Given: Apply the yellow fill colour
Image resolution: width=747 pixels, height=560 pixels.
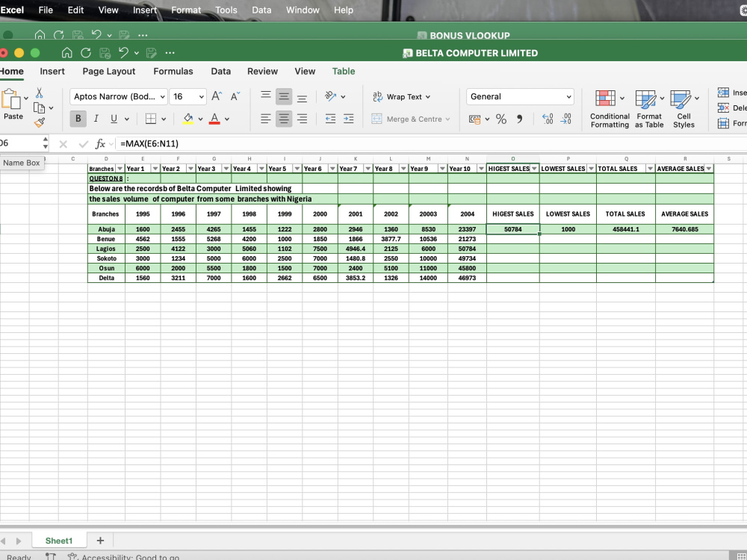Looking at the screenshot, I should tap(187, 119).
